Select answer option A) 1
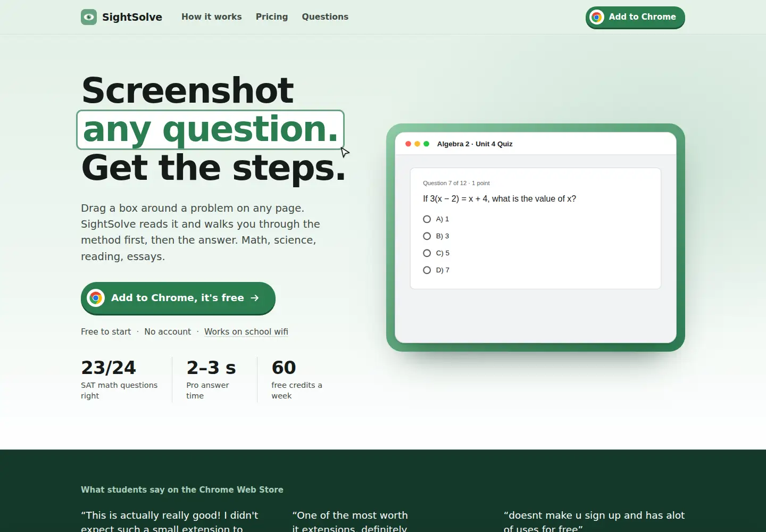Viewport: 766px width, 532px height. tap(436, 219)
